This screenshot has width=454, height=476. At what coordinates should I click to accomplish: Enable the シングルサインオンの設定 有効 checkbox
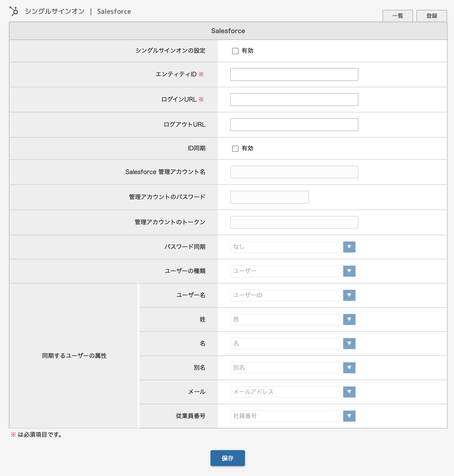point(235,51)
